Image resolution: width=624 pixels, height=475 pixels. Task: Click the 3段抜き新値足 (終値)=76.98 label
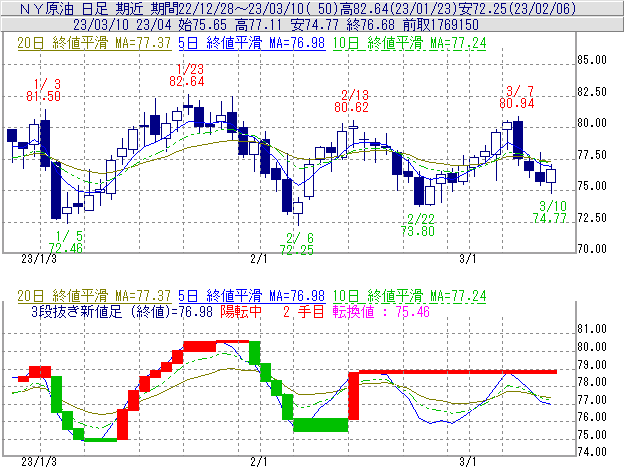pos(122,311)
